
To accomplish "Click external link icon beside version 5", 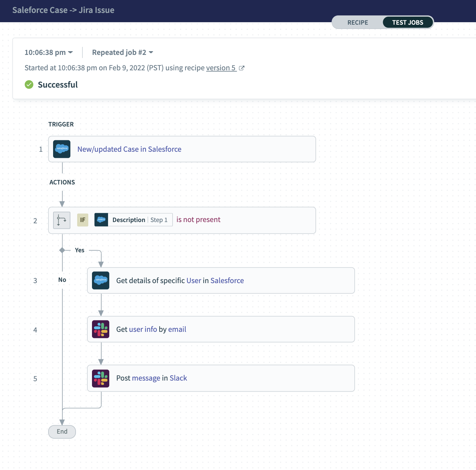I will [x=242, y=68].
